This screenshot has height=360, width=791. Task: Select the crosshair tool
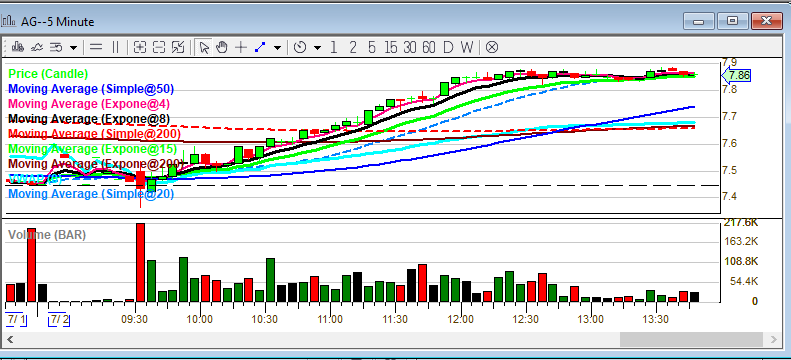pos(241,47)
